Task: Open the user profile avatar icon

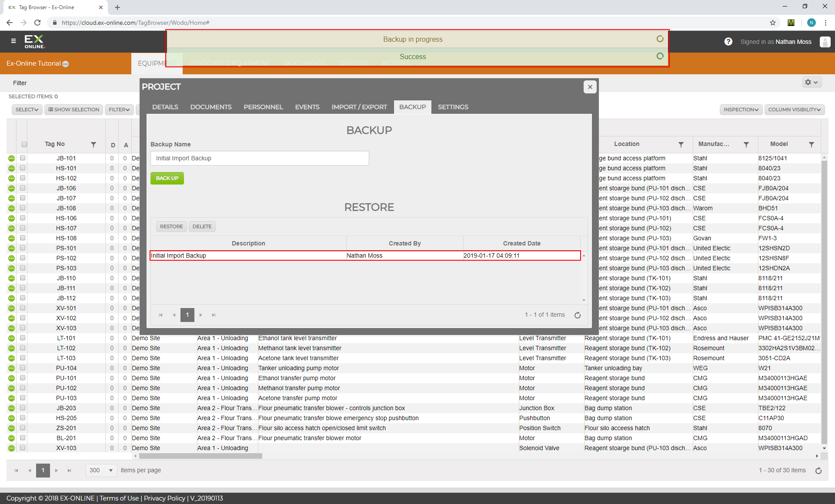Action: point(825,42)
